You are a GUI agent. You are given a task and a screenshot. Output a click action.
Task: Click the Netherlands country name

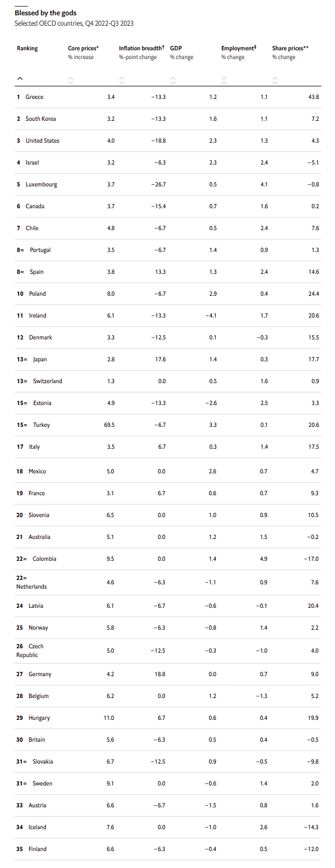[31, 587]
